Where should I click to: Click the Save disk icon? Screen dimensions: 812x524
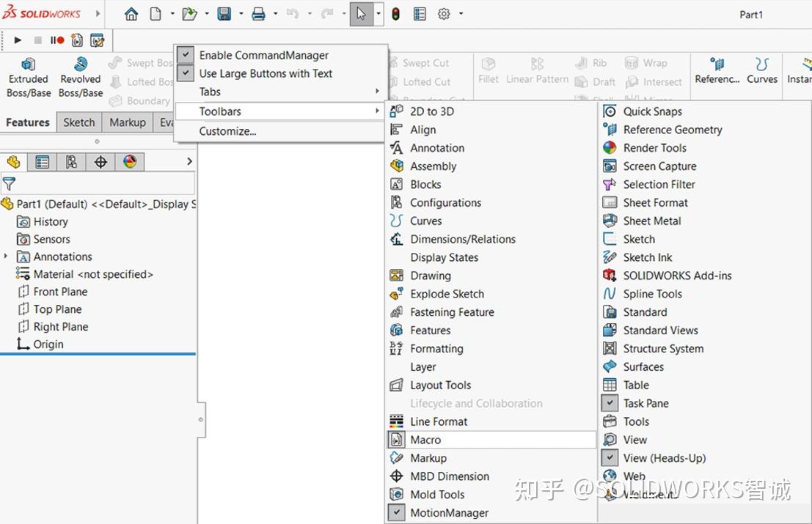224,14
